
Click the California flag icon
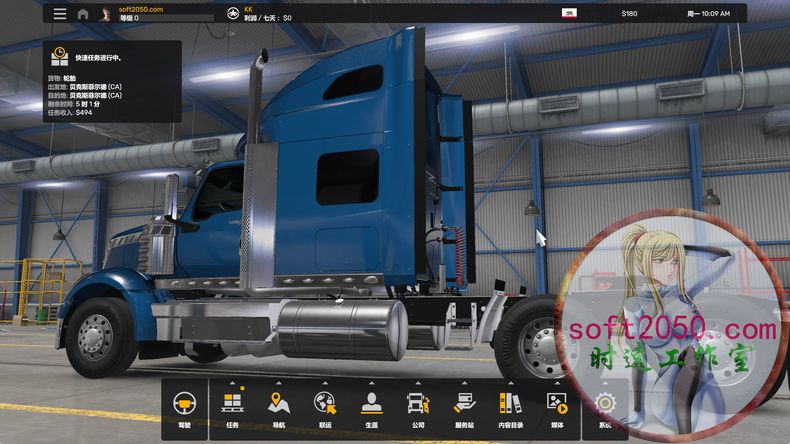click(567, 13)
